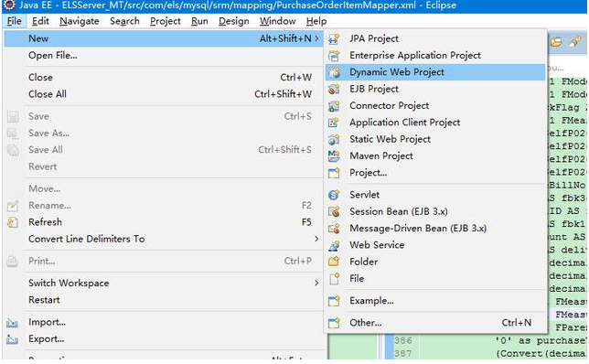Select Other... with Ctrl+N shortcut

tap(435, 323)
